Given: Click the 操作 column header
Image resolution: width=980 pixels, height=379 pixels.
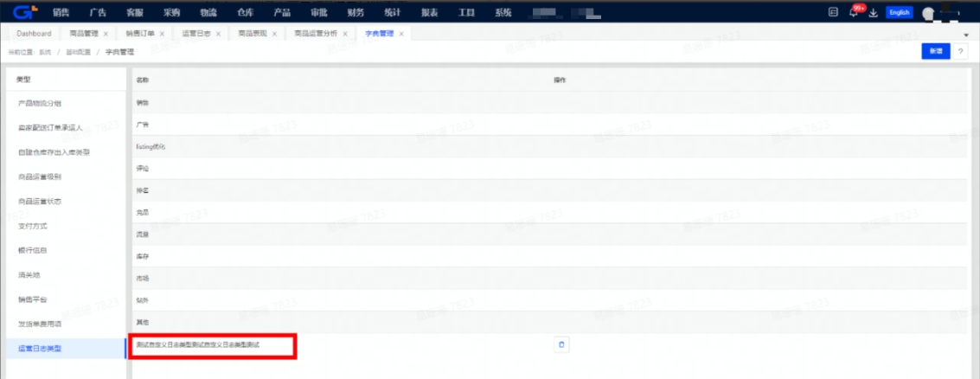Looking at the screenshot, I should click(x=560, y=80).
